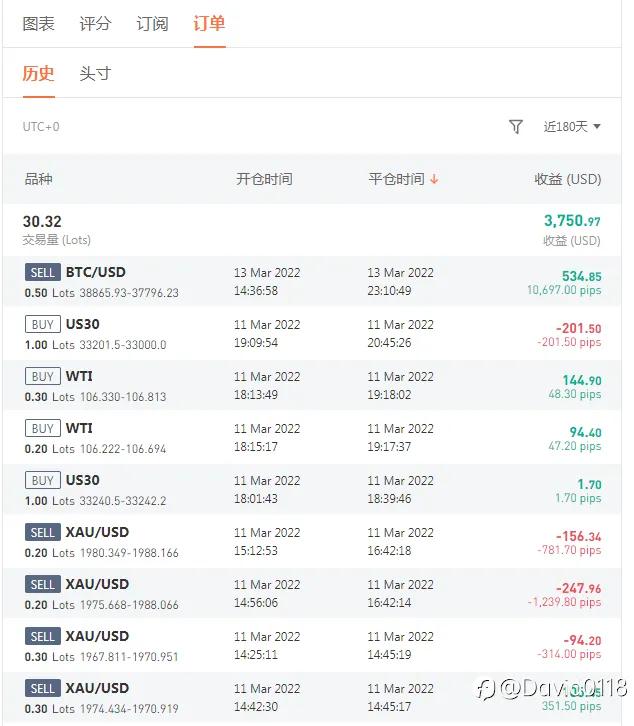
Task: Click BUY badge on WTI 0.20 lots order
Action: (x=43, y=428)
